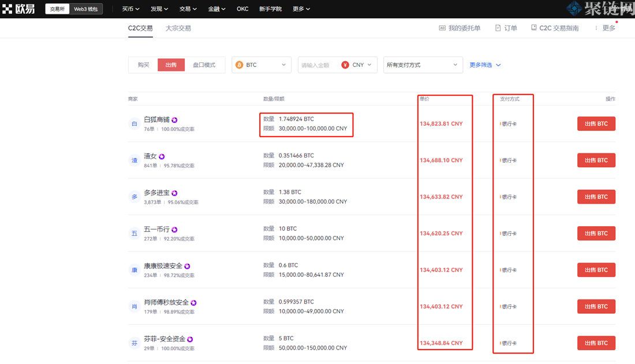The image size is (635, 364).
Task: Open the 我的委托单 orders icon link
Action: point(442,28)
